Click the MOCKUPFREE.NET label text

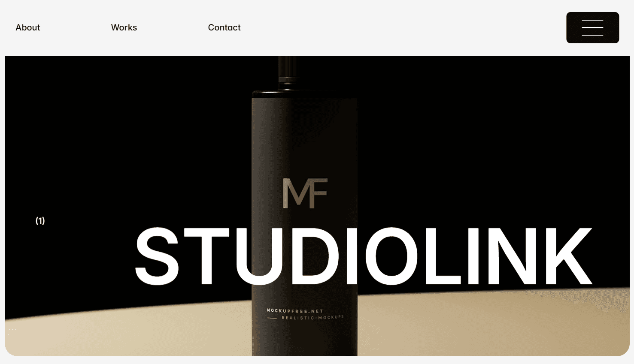(295, 311)
